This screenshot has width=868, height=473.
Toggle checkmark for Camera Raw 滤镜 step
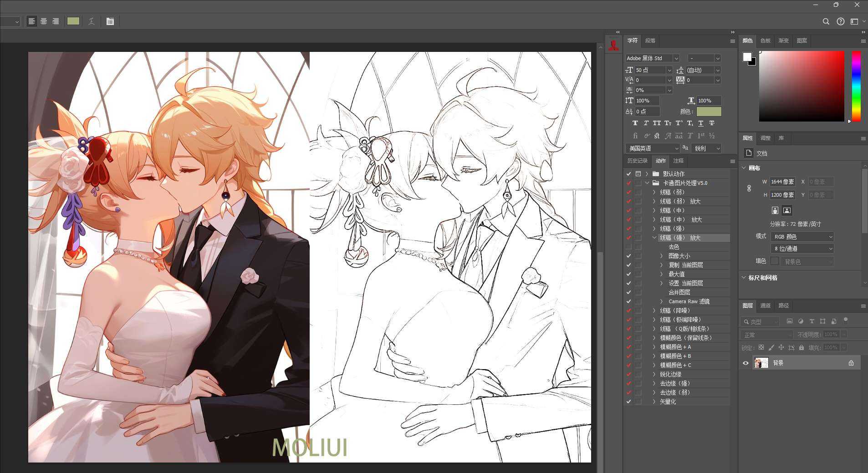pyautogui.click(x=628, y=301)
